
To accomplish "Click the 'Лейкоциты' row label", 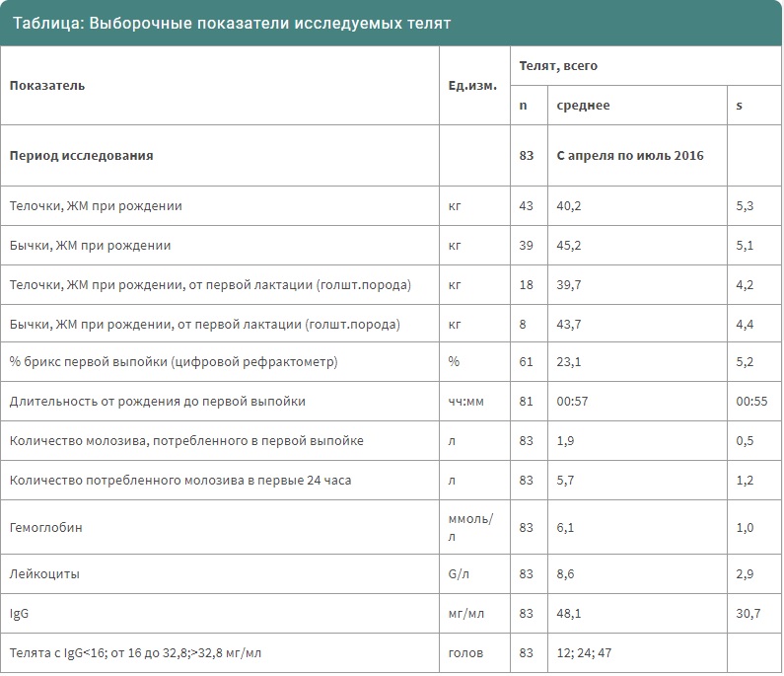I will [x=44, y=573].
